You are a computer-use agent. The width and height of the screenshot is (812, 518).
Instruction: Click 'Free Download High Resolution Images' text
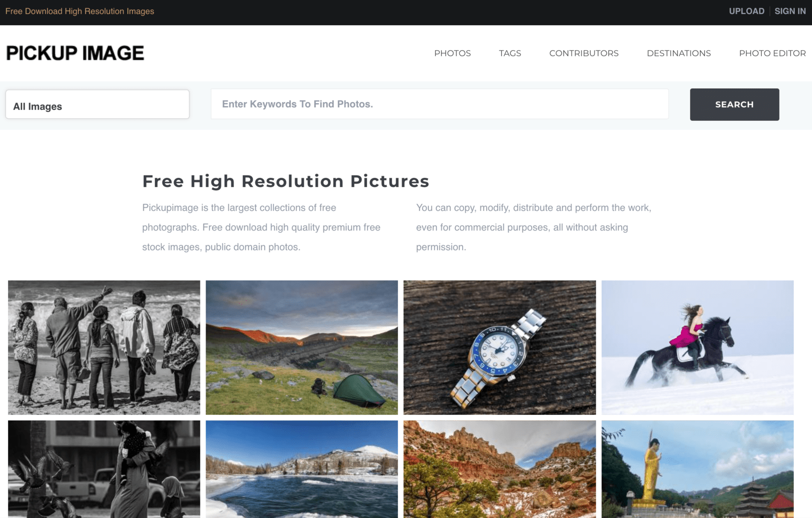(79, 11)
